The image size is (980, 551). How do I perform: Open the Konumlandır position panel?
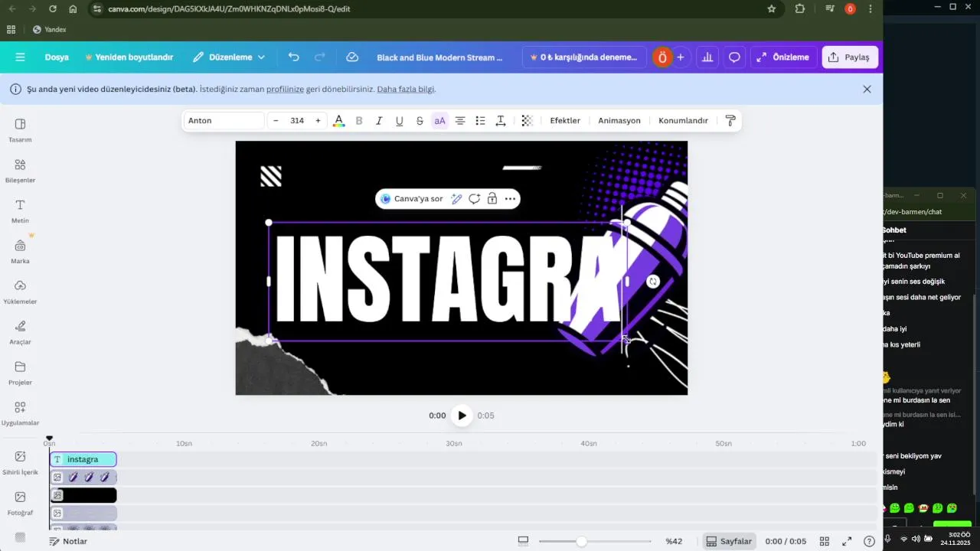click(683, 121)
